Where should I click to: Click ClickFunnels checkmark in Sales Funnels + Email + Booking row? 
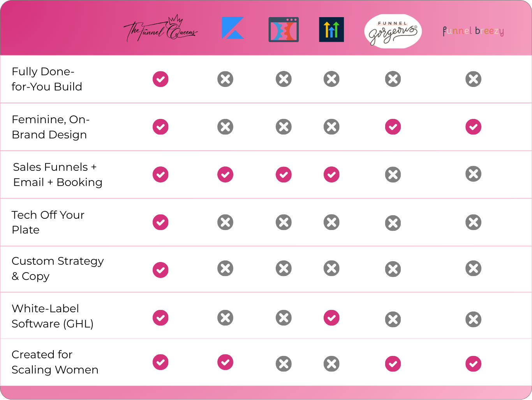point(284,175)
